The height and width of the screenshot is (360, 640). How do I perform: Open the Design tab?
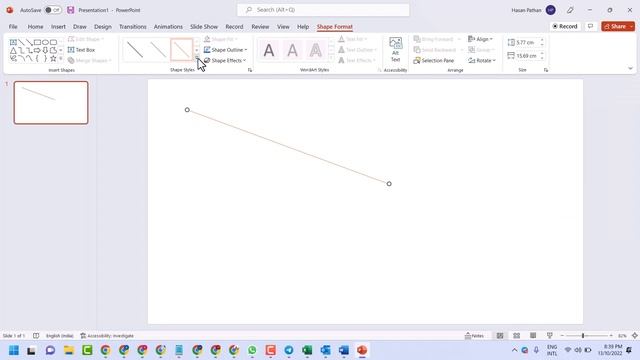[102, 27]
